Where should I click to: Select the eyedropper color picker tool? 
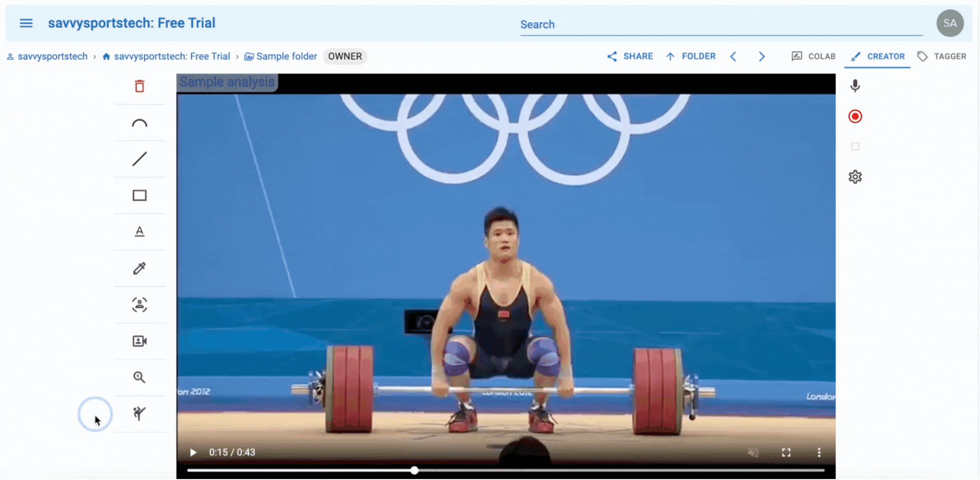(139, 268)
